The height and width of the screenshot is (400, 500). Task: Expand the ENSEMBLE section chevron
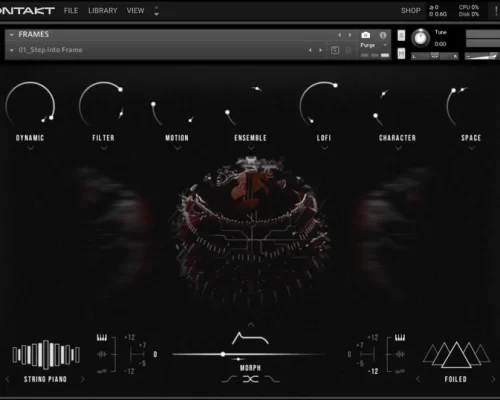pos(251,148)
